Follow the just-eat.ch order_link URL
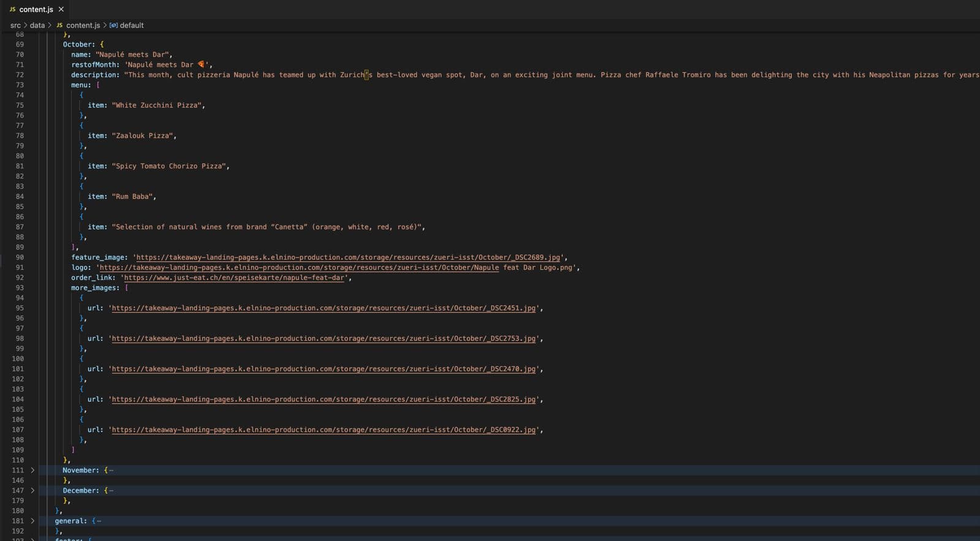980x541 pixels. pyautogui.click(x=234, y=277)
